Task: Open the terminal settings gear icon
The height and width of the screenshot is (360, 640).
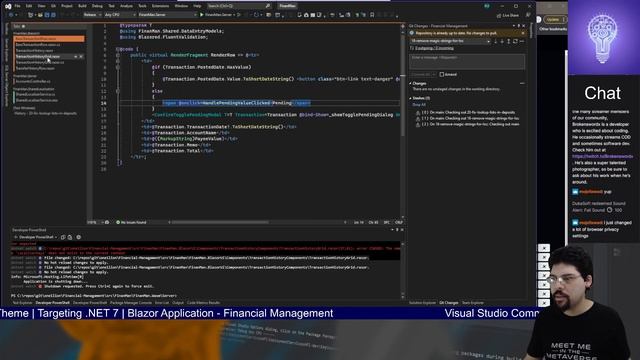Action: pos(79,237)
